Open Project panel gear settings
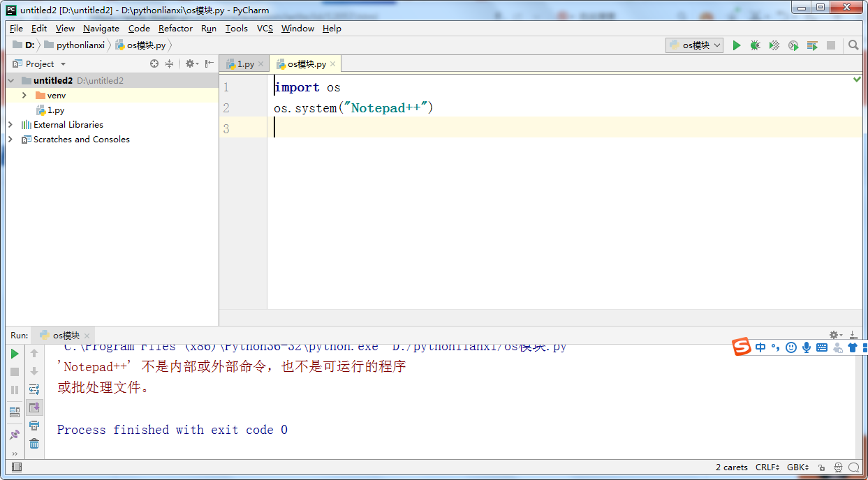 [x=191, y=63]
